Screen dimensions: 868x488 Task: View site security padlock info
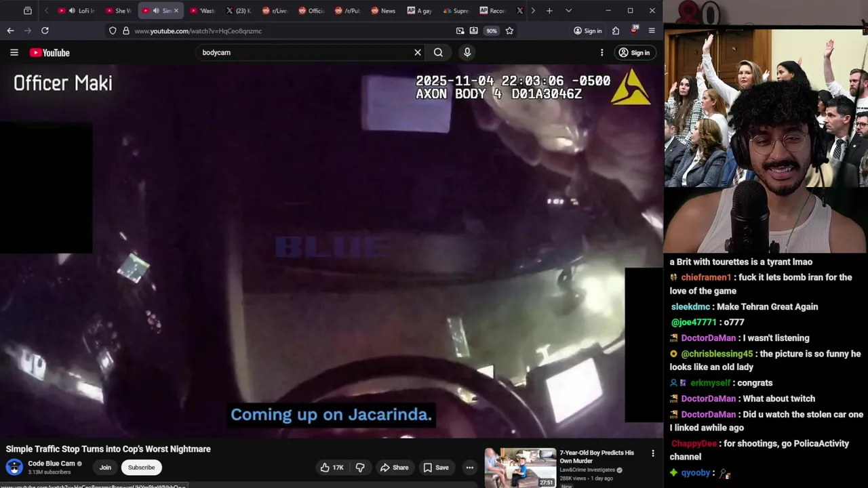click(x=125, y=30)
